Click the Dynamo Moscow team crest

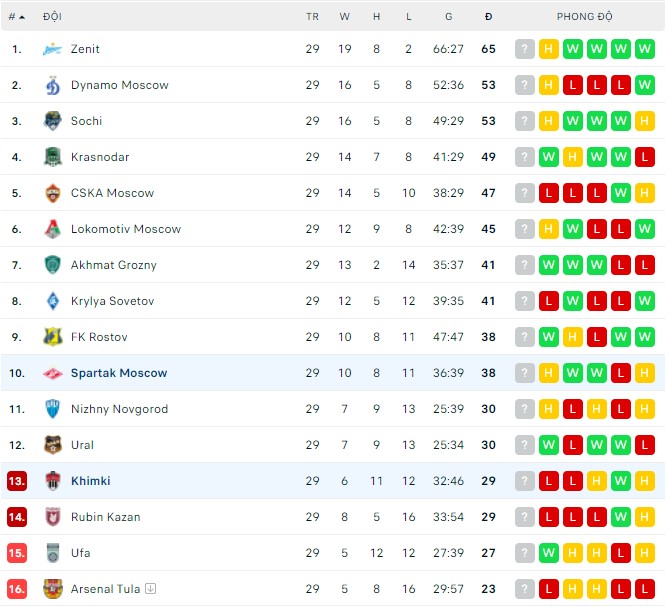pos(53,85)
